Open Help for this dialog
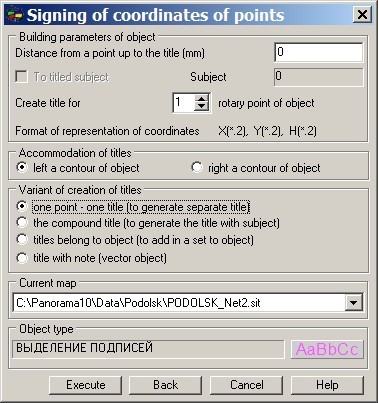Viewport: 378px width, 403px height. [327, 385]
